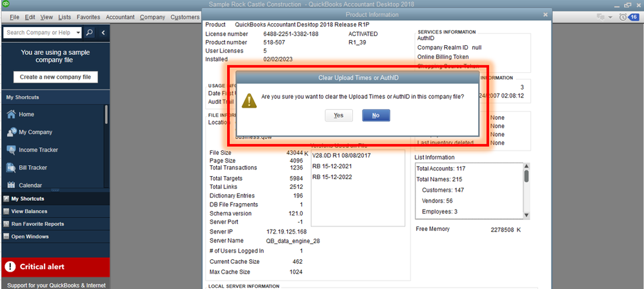Open My Company shortcut icon
This screenshot has height=289, width=644.
12,132
